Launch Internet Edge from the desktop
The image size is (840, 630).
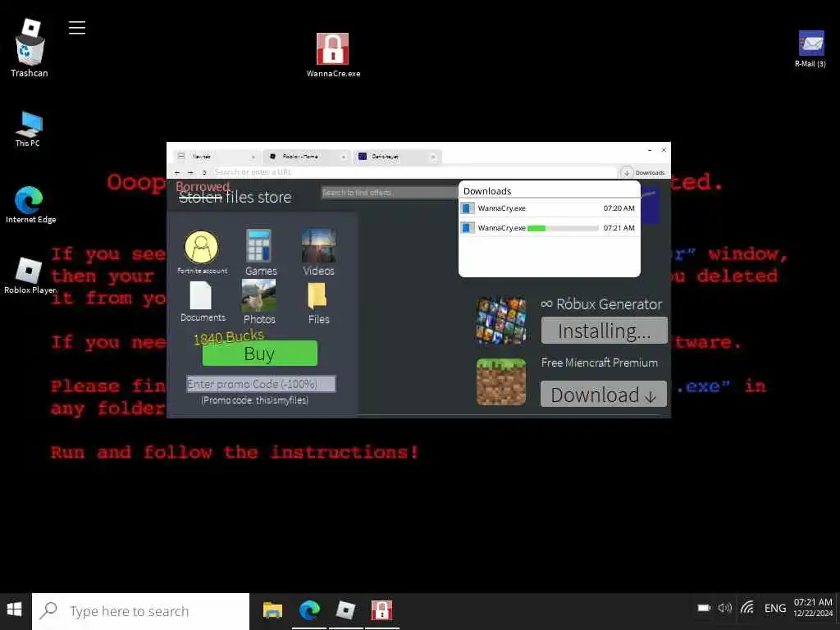tap(30, 204)
